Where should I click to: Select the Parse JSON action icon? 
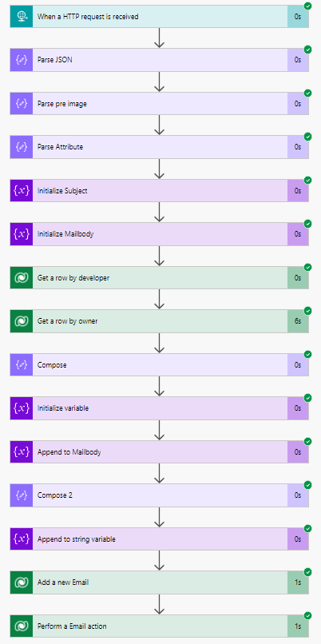(x=22, y=60)
